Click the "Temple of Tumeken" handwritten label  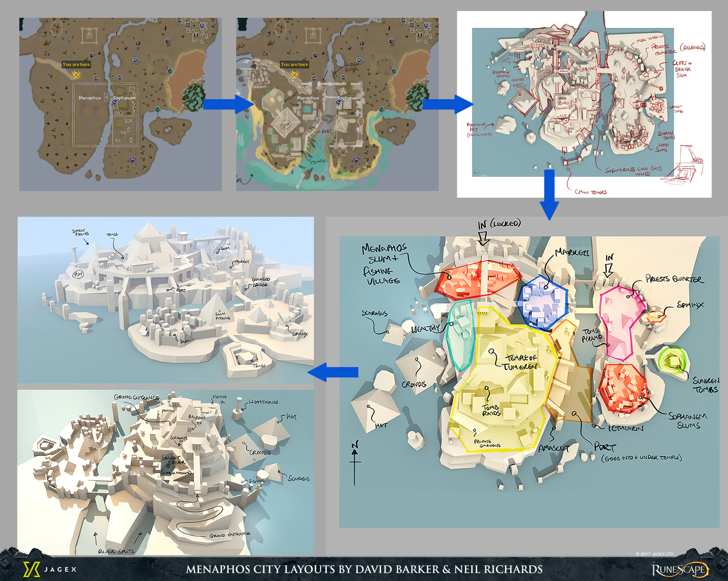tap(520, 362)
